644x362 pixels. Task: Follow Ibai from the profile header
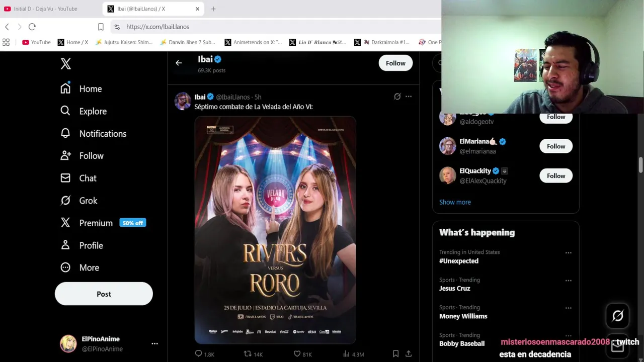point(395,63)
